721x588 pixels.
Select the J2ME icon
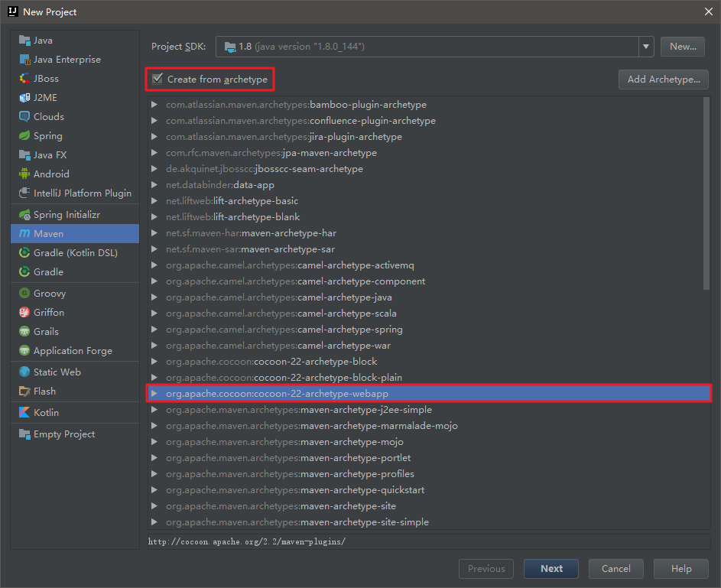[x=24, y=98]
